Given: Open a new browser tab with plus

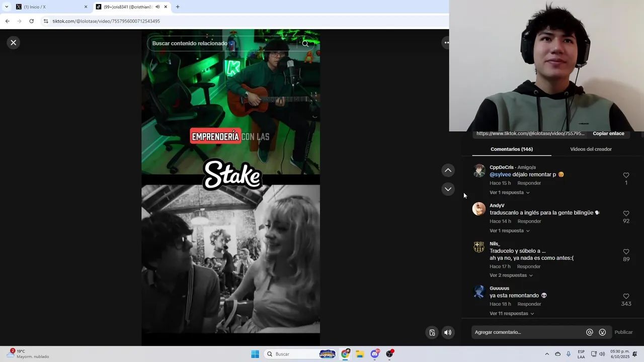Looking at the screenshot, I should (x=178, y=7).
